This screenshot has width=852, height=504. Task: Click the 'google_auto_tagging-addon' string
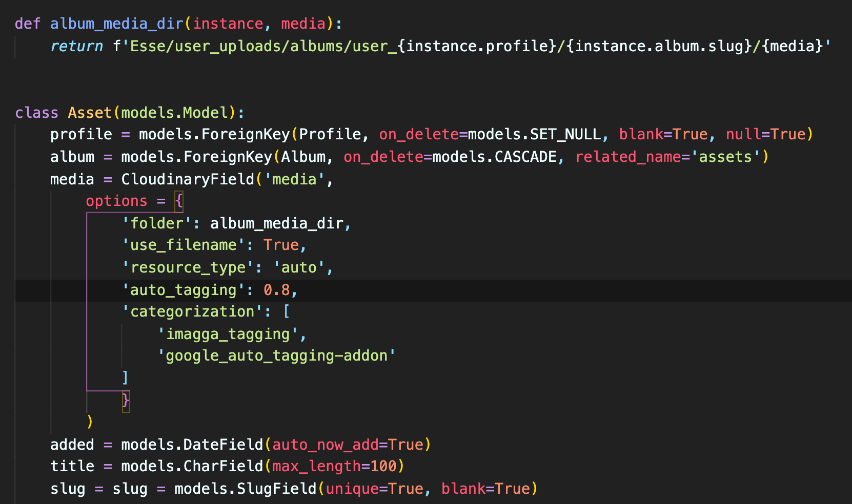(278, 355)
